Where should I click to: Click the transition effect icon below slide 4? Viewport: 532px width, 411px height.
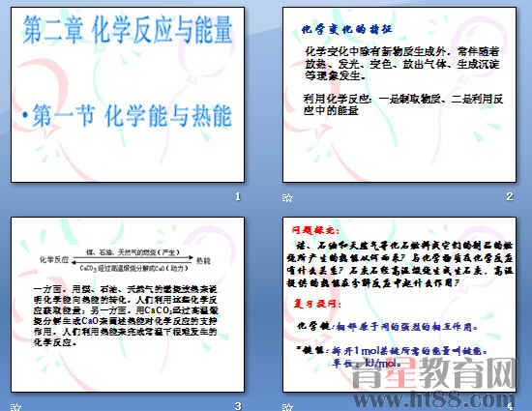(x=287, y=407)
